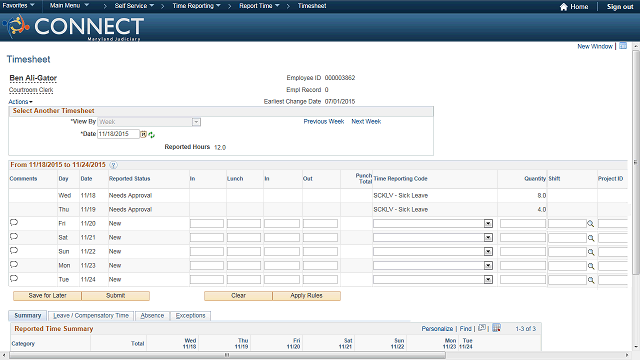The width and height of the screenshot is (640, 360).
Task: Look up Shift for Sun 11/22 row
Action: (x=591, y=252)
